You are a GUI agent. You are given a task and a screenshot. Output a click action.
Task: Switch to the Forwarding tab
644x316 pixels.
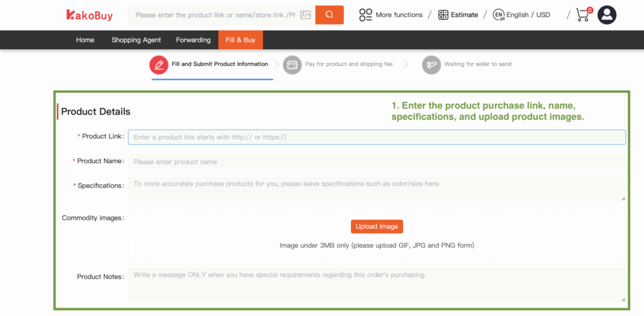pos(193,40)
